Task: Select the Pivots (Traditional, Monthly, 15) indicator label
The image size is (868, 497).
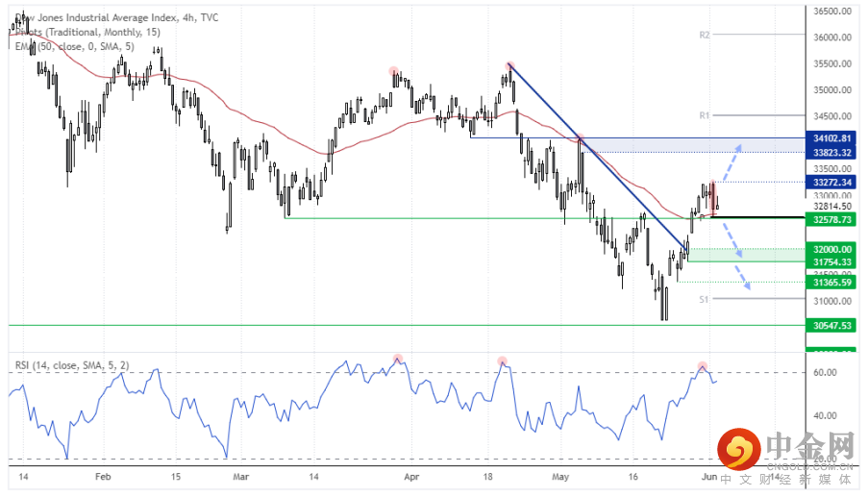Action: click(87, 32)
